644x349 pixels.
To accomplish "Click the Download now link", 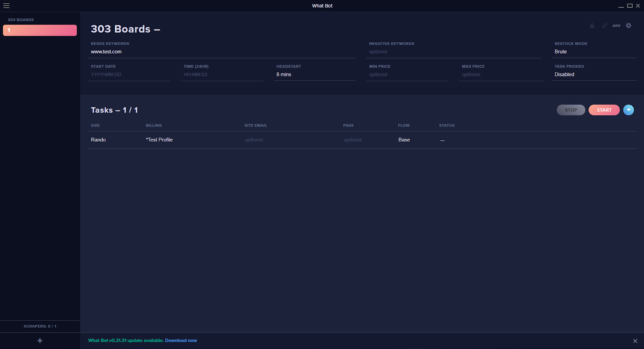I will [x=181, y=341].
